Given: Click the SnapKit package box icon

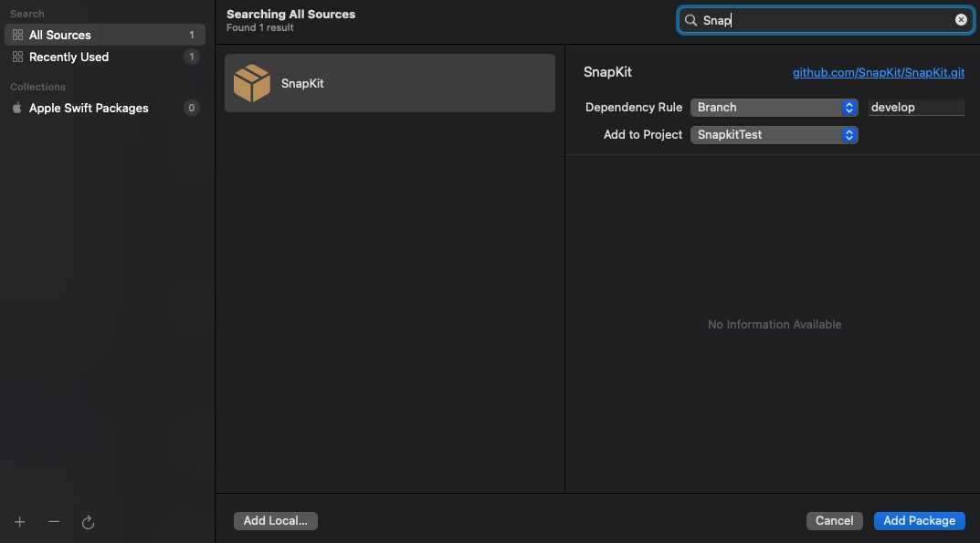Looking at the screenshot, I should [252, 83].
